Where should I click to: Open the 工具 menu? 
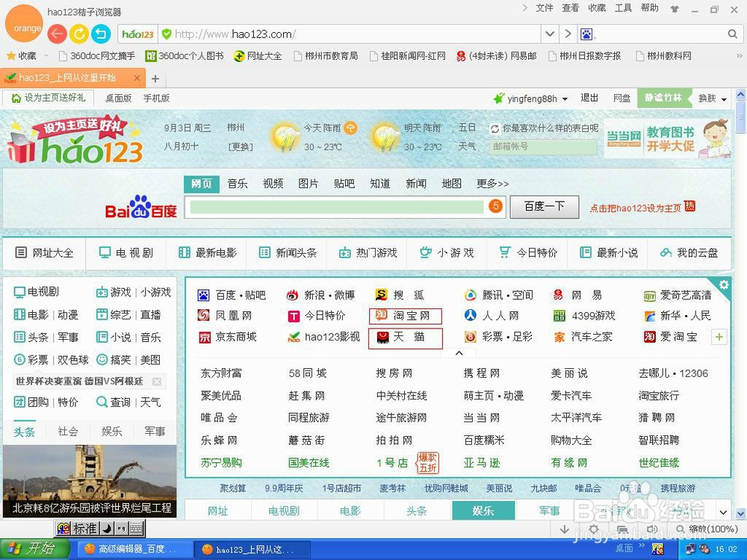[x=623, y=8]
